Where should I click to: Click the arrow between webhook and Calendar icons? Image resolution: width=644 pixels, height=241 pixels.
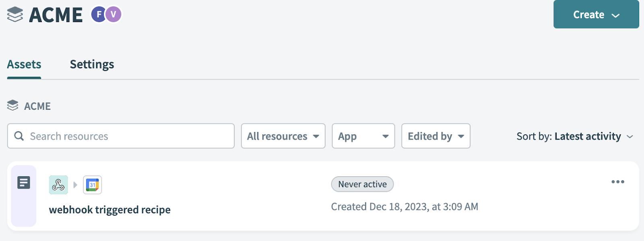75,185
